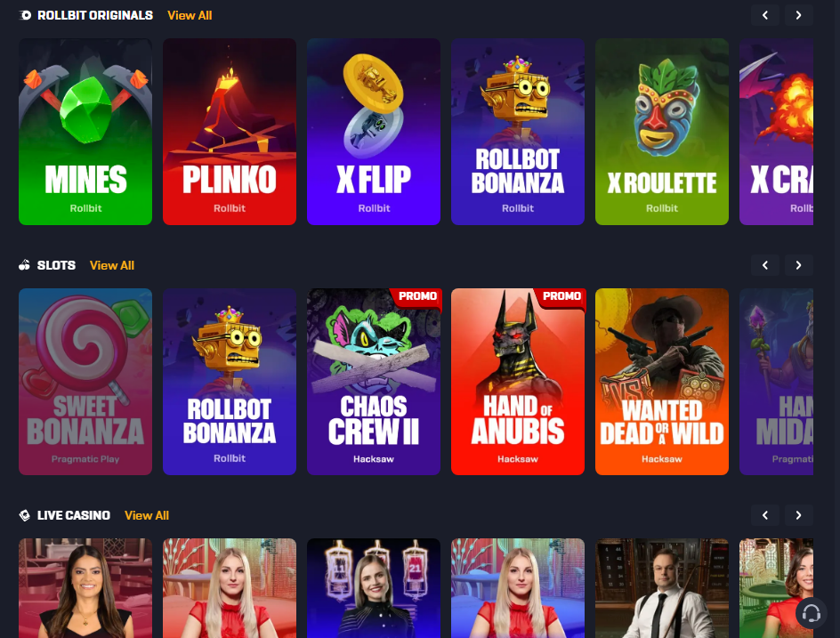Open the live support headset icon
The height and width of the screenshot is (638, 840).
[x=811, y=613]
